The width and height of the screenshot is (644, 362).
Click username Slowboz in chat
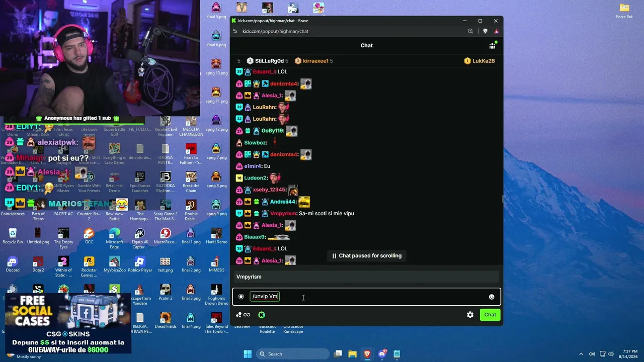click(x=256, y=143)
